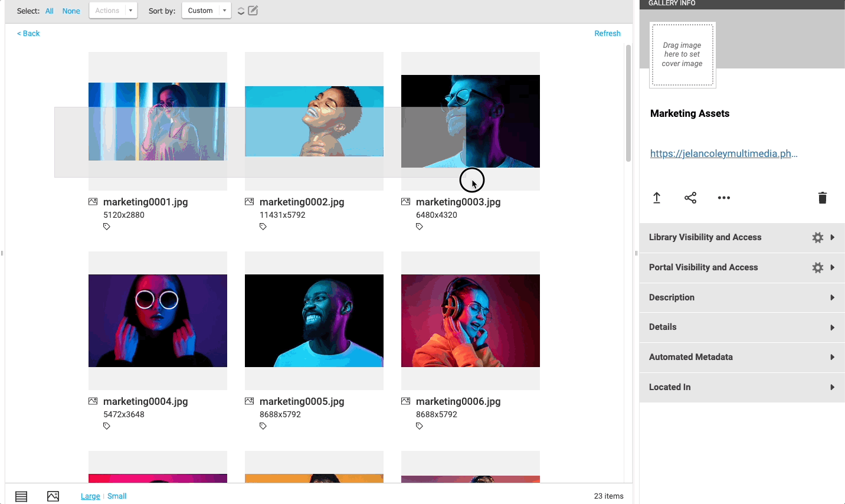
Task: Go back with the Back link
Action: [28, 33]
